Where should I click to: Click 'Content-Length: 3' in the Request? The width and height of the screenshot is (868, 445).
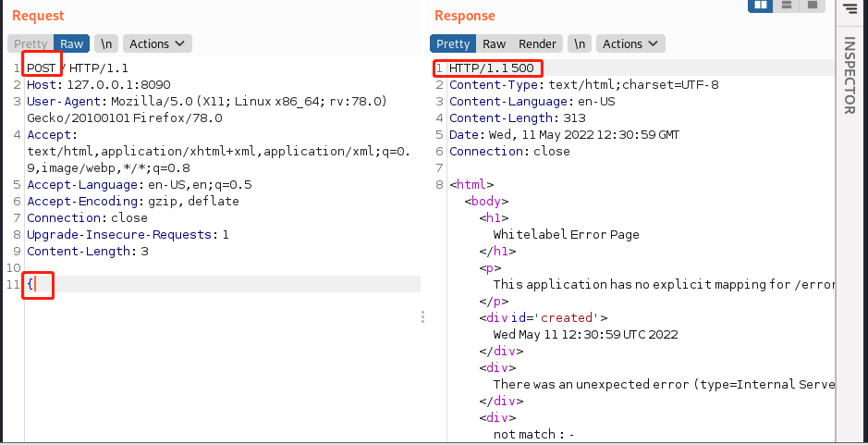(88, 251)
